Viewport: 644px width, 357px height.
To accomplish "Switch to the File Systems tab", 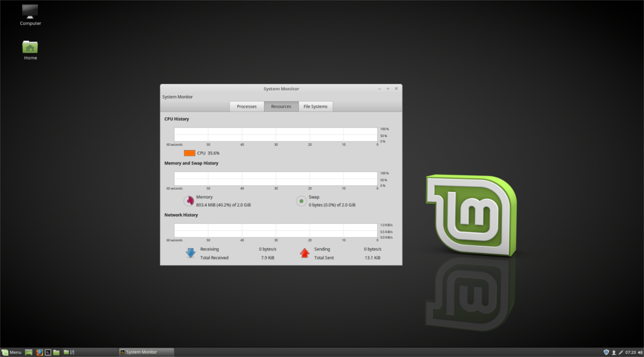I will (x=316, y=106).
